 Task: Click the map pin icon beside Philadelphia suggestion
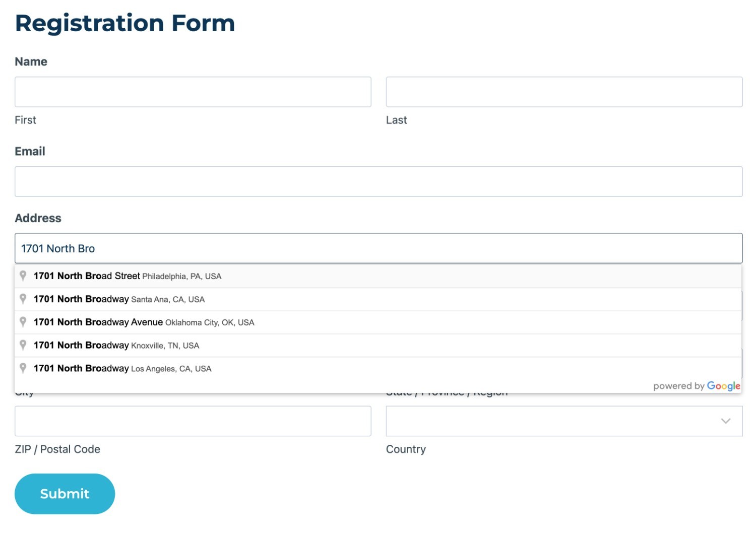(23, 276)
